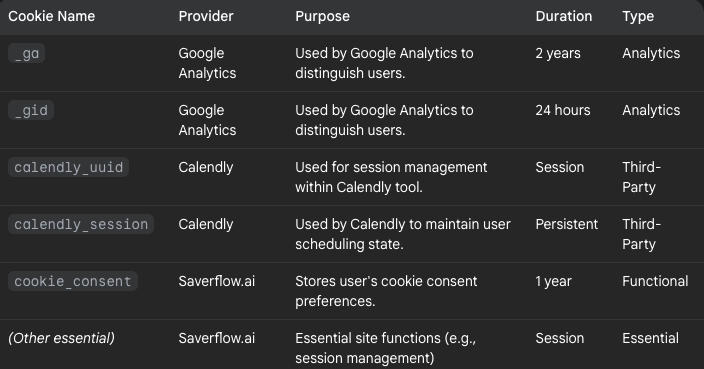The width and height of the screenshot is (704, 369).
Task: Click Saverflow.ai provider in cookie_consent row
Action: tap(217, 281)
